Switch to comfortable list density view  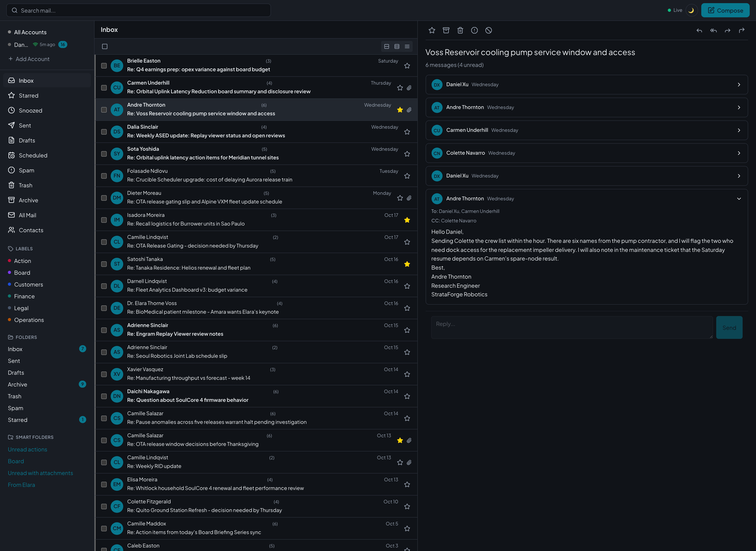387,47
